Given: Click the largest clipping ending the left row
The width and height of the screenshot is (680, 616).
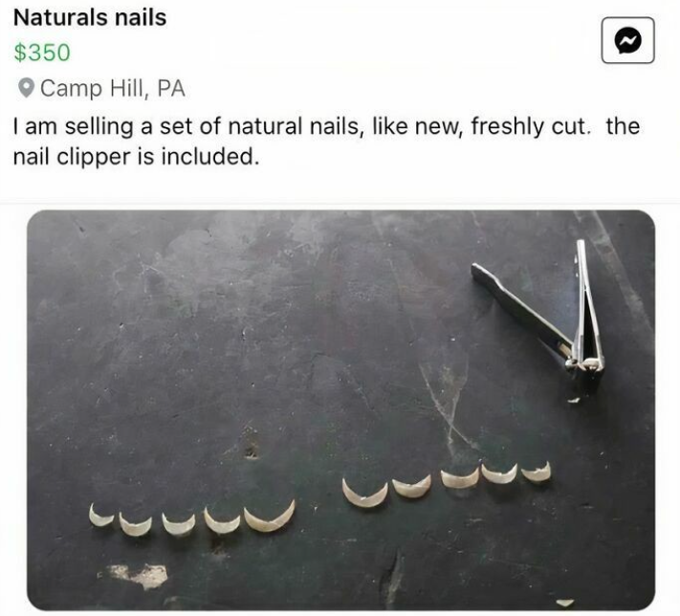Looking at the screenshot, I should pyautogui.click(x=270, y=517).
